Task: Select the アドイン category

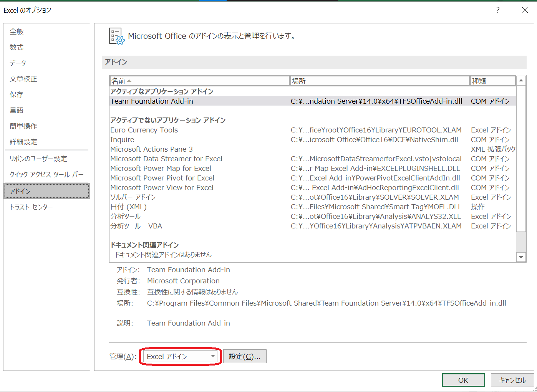Action: tap(46, 191)
